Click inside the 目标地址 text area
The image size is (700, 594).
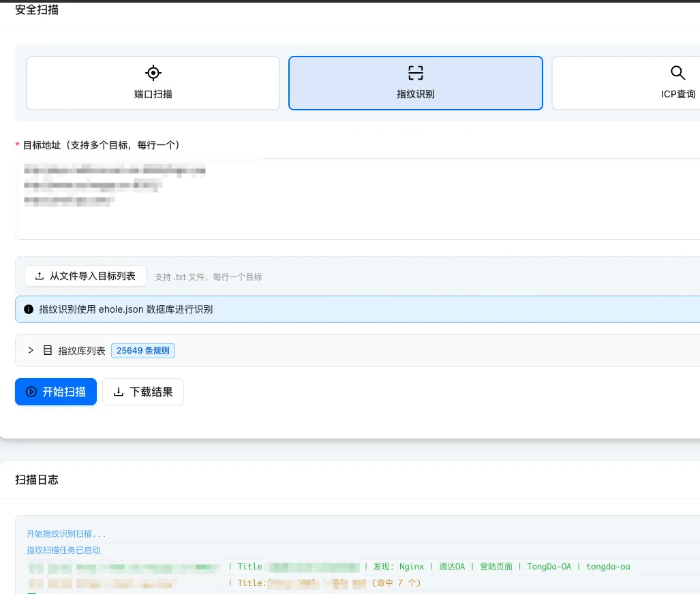(x=358, y=199)
